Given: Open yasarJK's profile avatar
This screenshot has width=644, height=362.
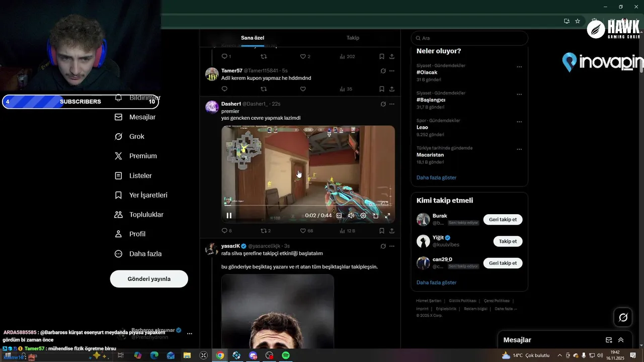Looking at the screenshot, I should tap(212, 249).
